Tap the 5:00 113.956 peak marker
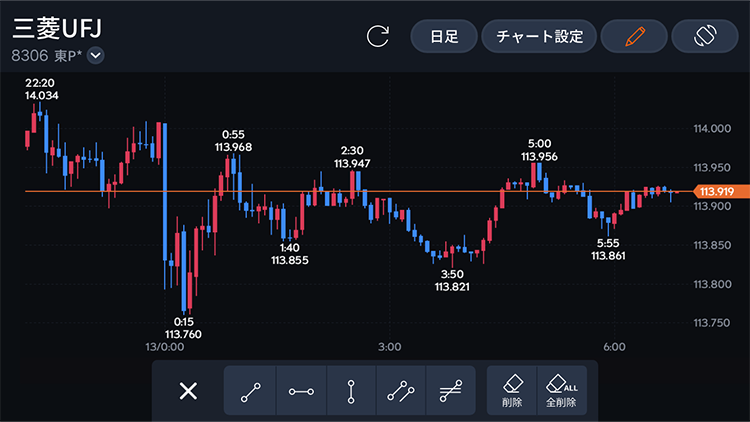The width and height of the screenshot is (750, 422). tap(539, 150)
